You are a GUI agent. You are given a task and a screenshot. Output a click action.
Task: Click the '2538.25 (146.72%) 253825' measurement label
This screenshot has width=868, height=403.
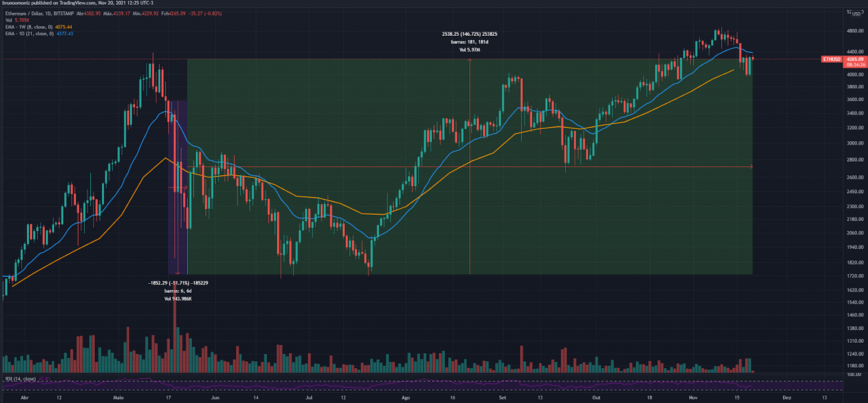470,34
